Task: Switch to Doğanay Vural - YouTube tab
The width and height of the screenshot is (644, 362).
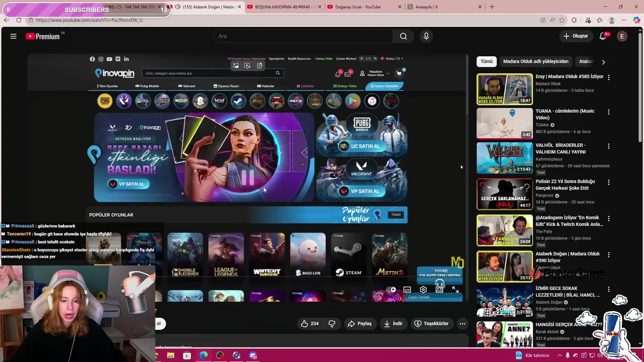Action: 363,7
